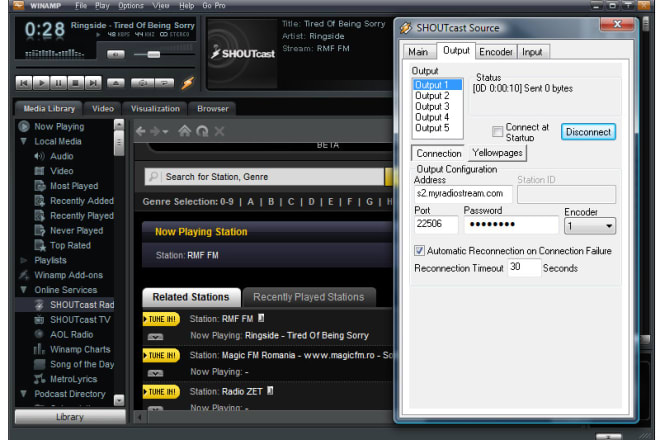Expand details arrow under Magic FM Romania

point(155,373)
